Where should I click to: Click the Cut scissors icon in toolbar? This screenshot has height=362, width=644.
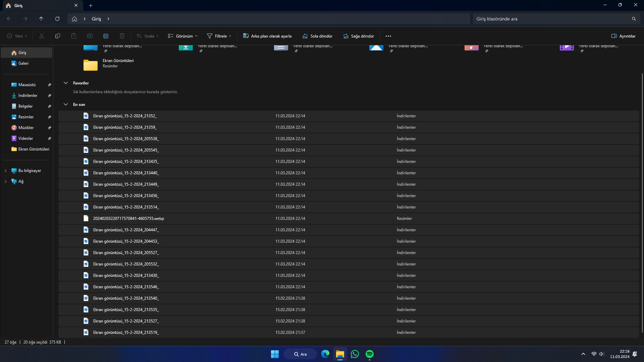(42, 36)
